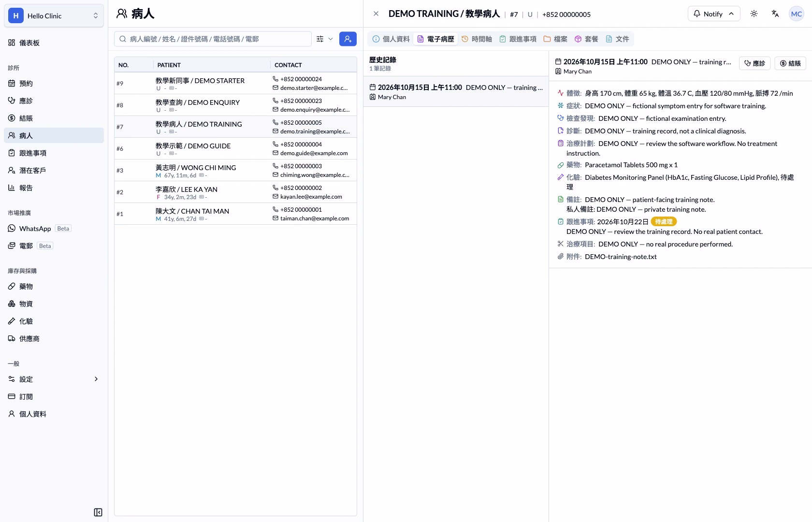Open history record dated 2026年10月15日
812x522 pixels.
(456, 92)
